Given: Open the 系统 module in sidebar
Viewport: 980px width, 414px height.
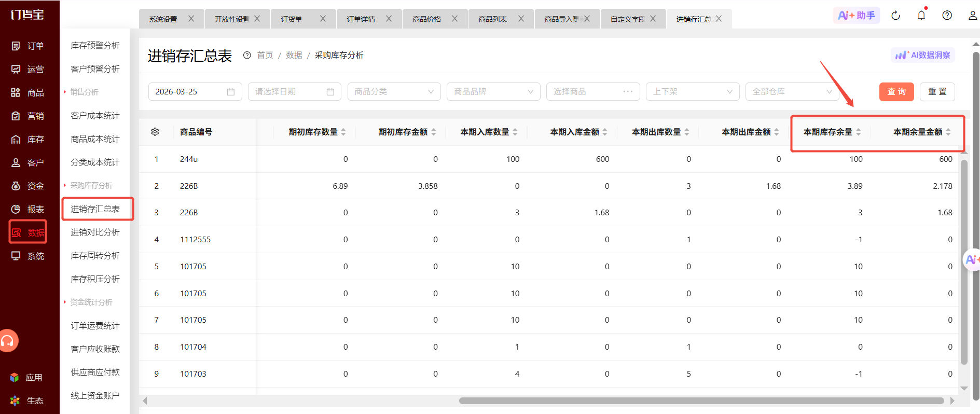Looking at the screenshot, I should [x=28, y=256].
